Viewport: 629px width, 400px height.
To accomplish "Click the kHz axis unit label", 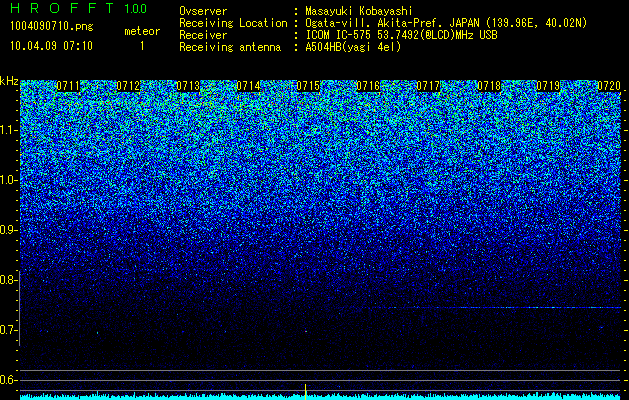I will coord(9,81).
